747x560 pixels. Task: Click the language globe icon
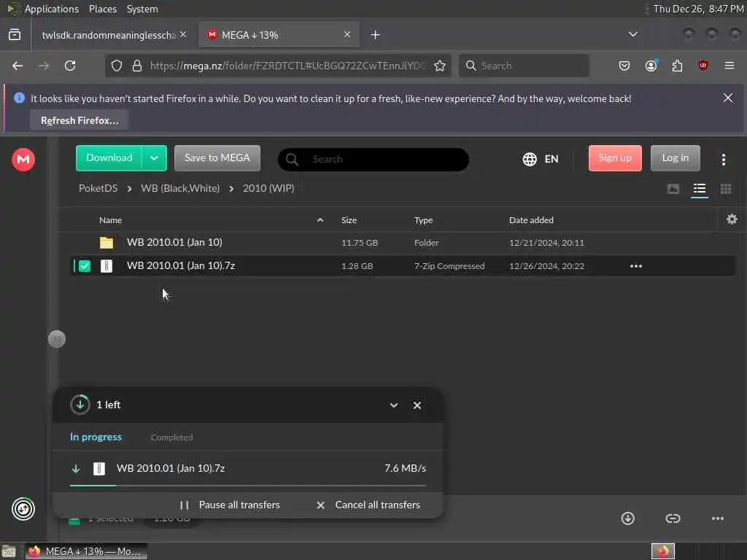[530, 159]
